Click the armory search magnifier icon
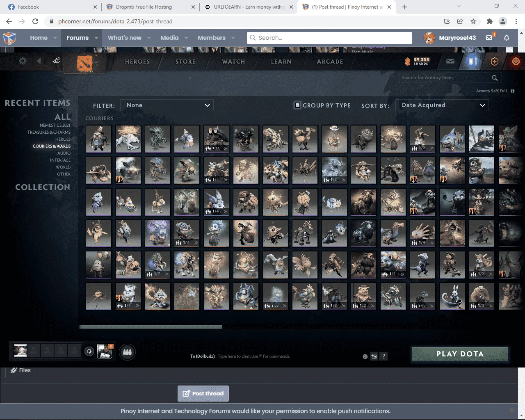Image resolution: width=525 pixels, height=420 pixels. [x=495, y=78]
